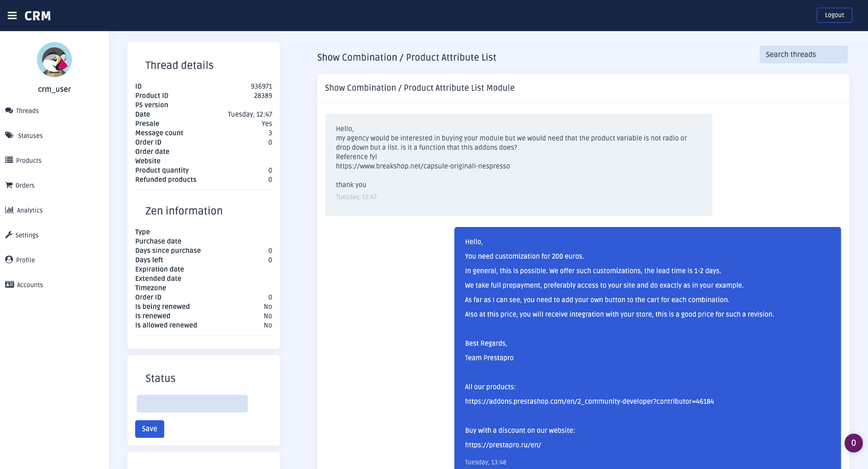Select the thread ID value 936971
The image size is (868, 469).
(x=261, y=86)
